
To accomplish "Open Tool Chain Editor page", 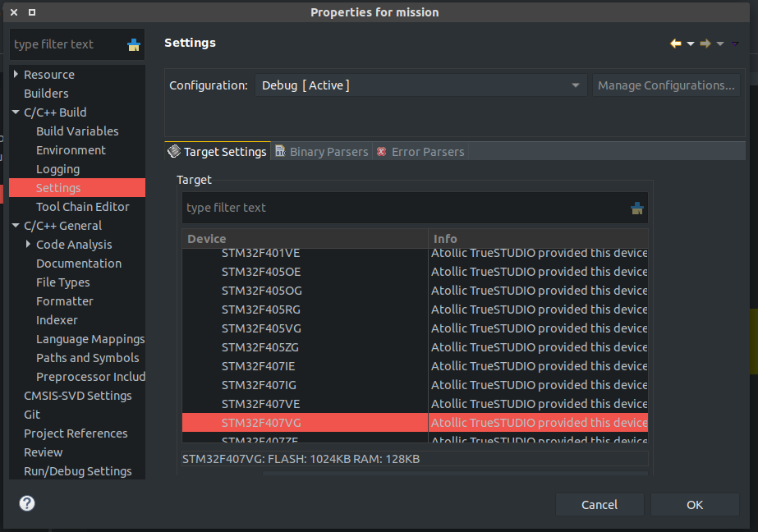I will 83,206.
